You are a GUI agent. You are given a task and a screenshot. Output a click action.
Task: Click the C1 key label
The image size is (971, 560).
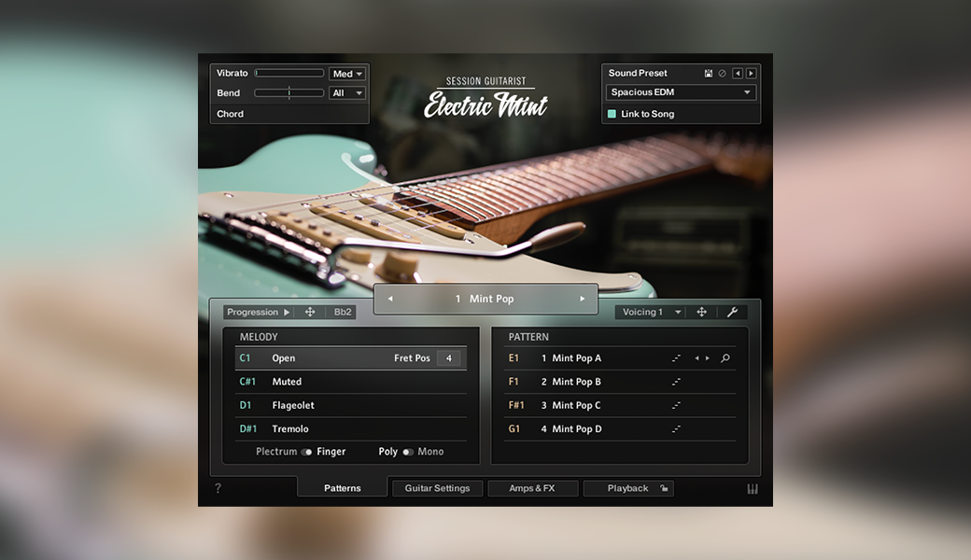[246, 358]
